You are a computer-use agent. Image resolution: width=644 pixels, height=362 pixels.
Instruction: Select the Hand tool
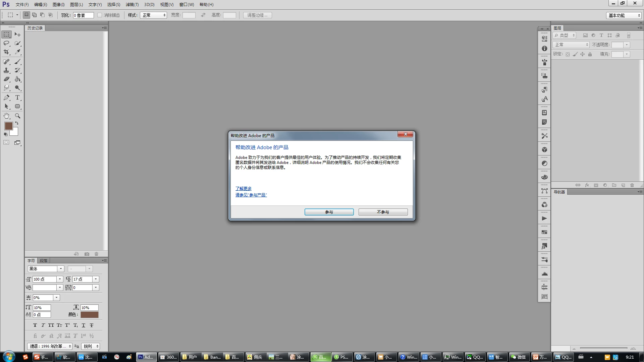point(7,116)
